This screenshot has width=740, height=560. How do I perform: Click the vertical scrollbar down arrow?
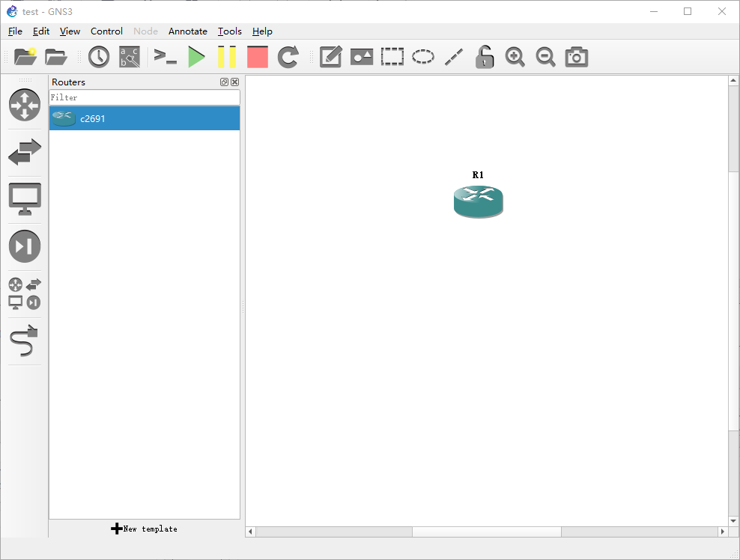[x=733, y=521]
